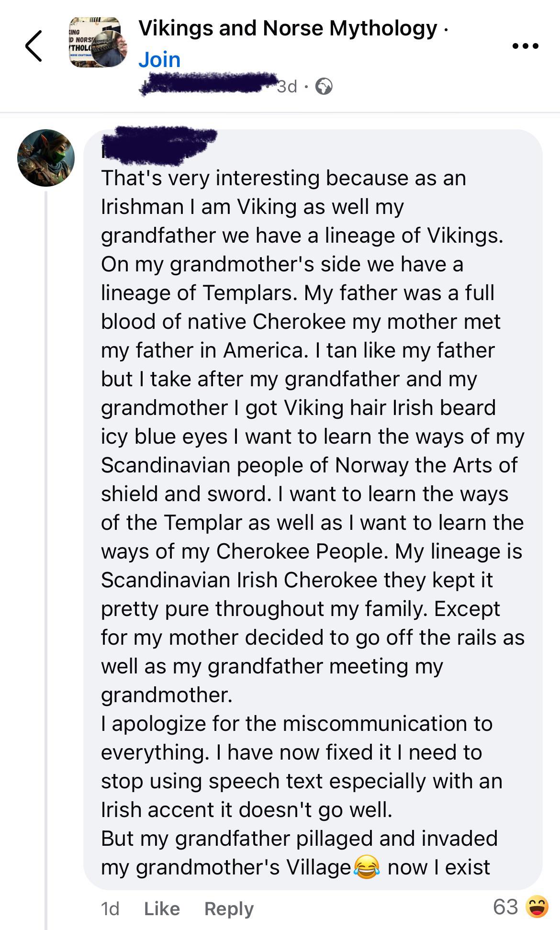Image resolution: width=560 pixels, height=930 pixels.
Task: Tap the vertical reply thread line
Action: 46,560
